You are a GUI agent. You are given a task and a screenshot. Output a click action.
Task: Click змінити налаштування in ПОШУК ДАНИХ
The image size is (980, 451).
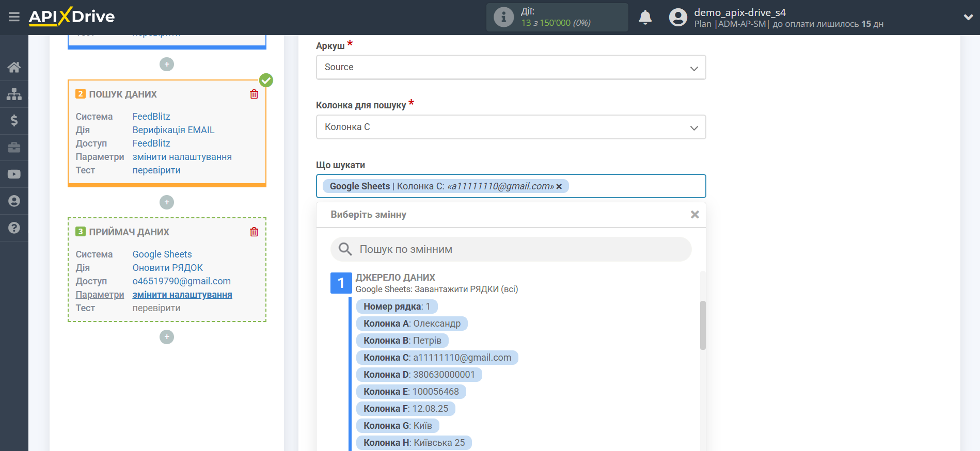pos(182,157)
